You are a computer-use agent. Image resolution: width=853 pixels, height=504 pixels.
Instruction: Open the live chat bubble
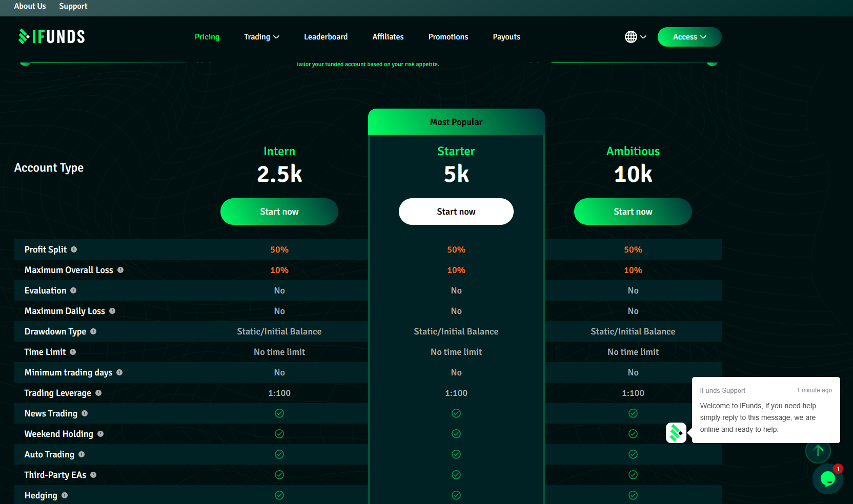coord(828,479)
